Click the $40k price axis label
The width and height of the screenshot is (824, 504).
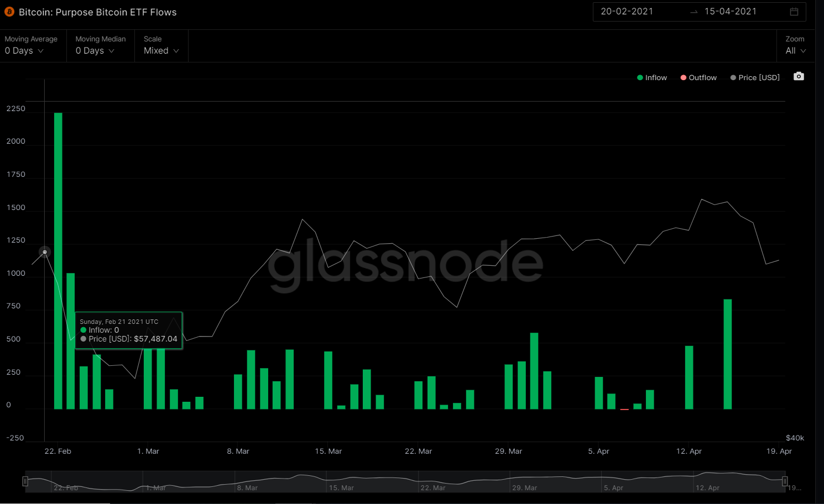(795, 438)
